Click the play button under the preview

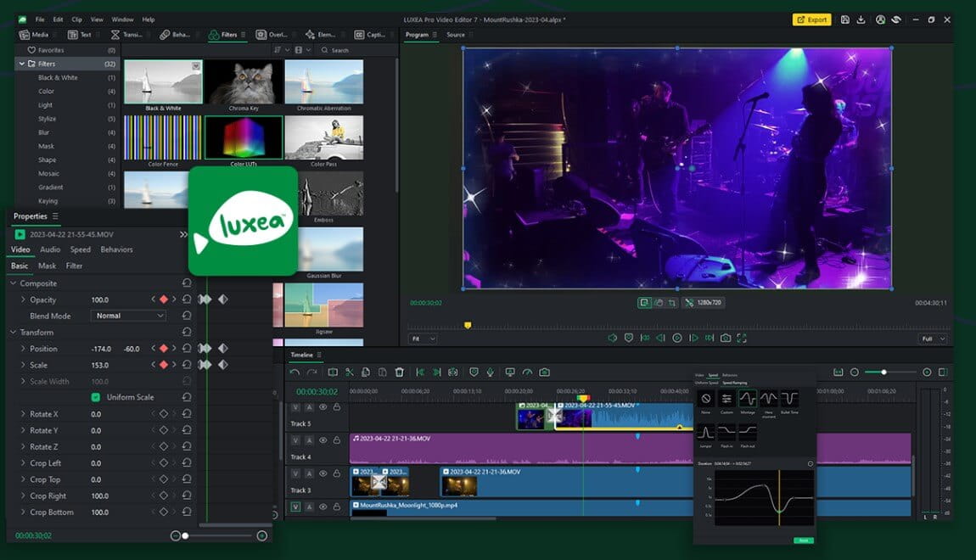coord(677,338)
